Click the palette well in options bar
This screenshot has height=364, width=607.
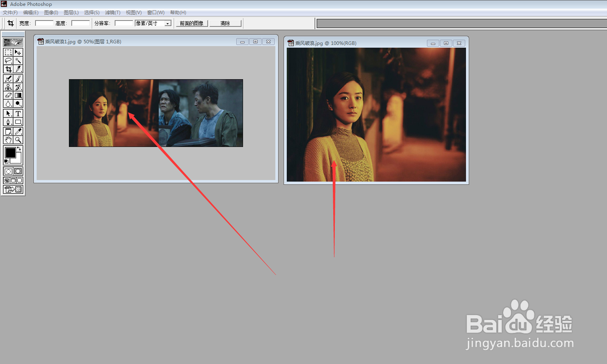462,24
